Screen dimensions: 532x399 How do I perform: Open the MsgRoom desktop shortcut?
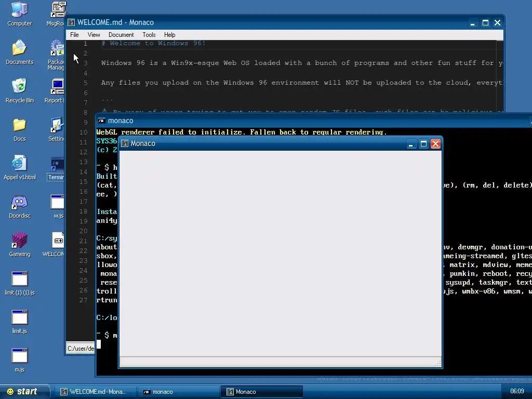57,14
